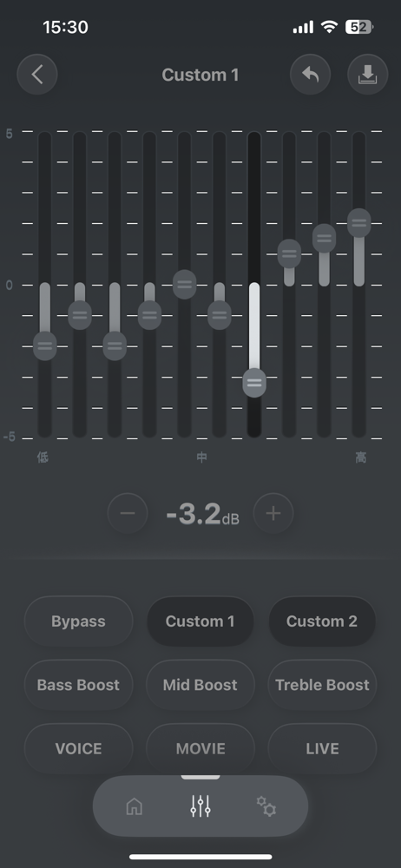This screenshot has height=868, width=401.
Task: Tap the back arrow icon
Action: click(37, 74)
